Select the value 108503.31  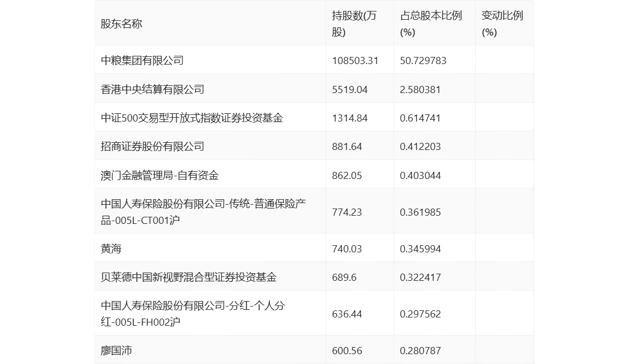point(355,60)
